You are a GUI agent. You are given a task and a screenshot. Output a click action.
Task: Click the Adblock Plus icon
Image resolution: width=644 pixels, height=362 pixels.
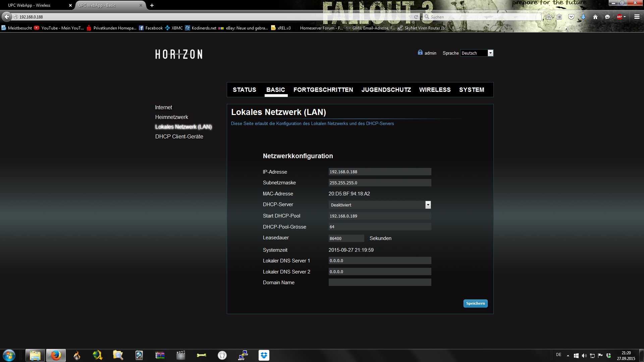tap(619, 17)
